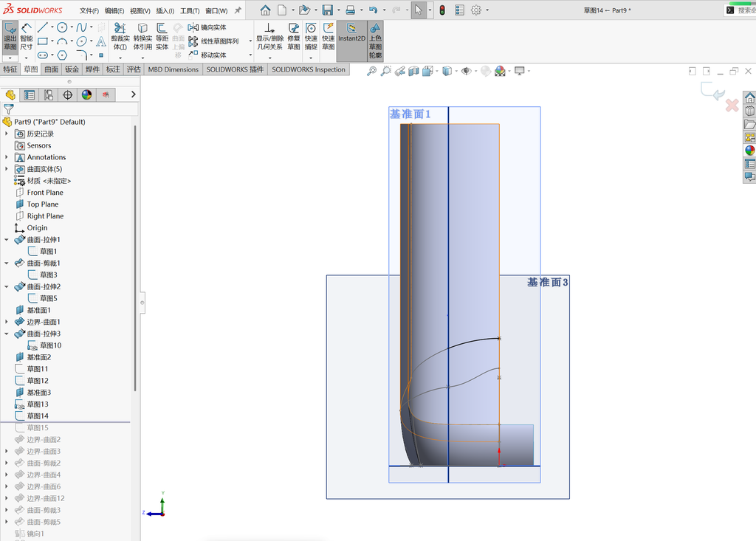Open the Options gear icon
Image resolution: width=756 pixels, height=541 pixels.
476,10
